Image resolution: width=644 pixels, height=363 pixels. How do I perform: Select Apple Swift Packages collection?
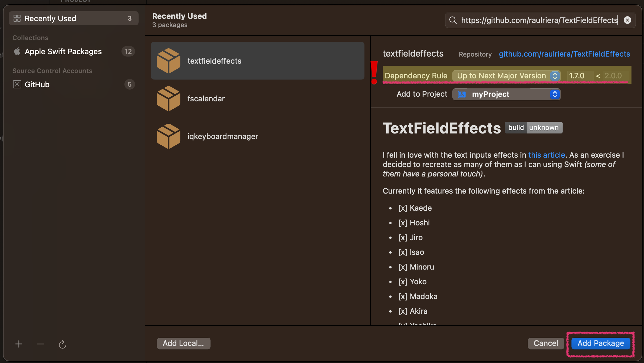click(74, 51)
